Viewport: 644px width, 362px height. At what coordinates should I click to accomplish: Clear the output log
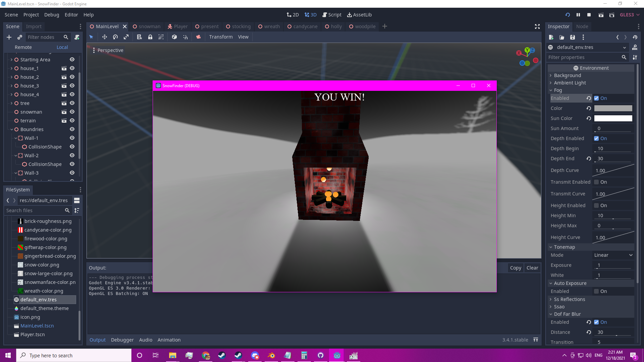point(532,268)
